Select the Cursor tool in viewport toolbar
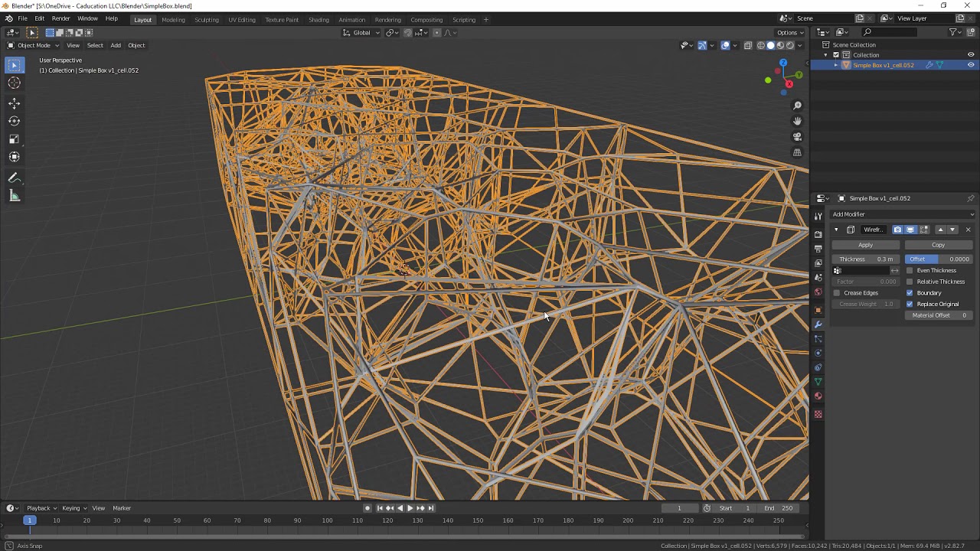Image resolution: width=980 pixels, height=551 pixels. coord(14,83)
